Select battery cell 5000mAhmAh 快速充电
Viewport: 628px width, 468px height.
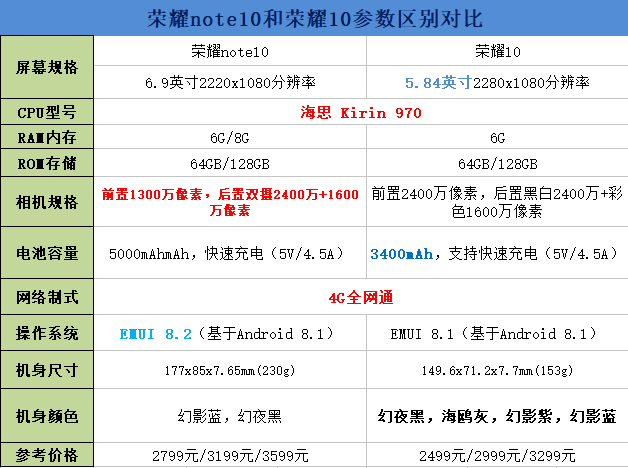[230, 253]
